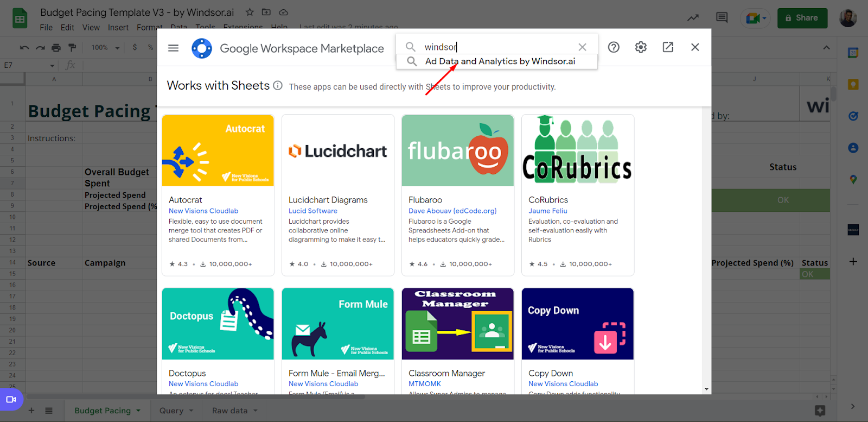
Task: Select the Ad Data and Analytics suggestion
Action: 497,61
